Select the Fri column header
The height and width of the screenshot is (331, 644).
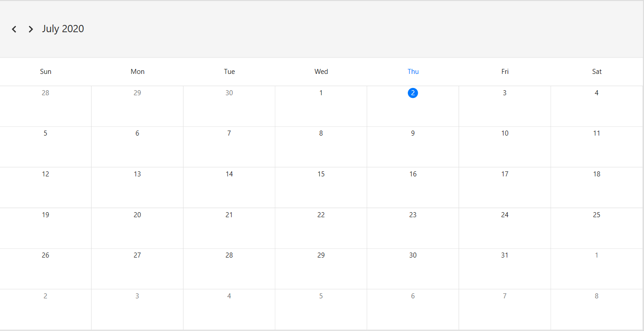pyautogui.click(x=505, y=72)
